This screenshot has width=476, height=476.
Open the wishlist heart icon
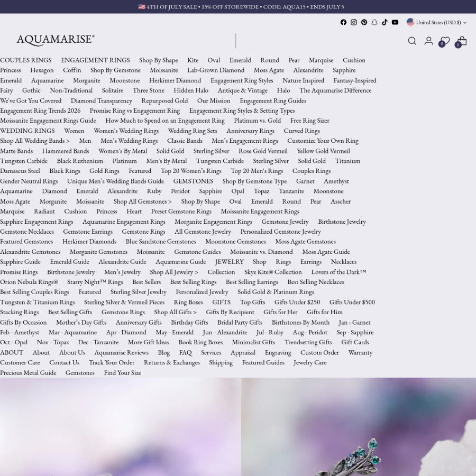coord(444,42)
